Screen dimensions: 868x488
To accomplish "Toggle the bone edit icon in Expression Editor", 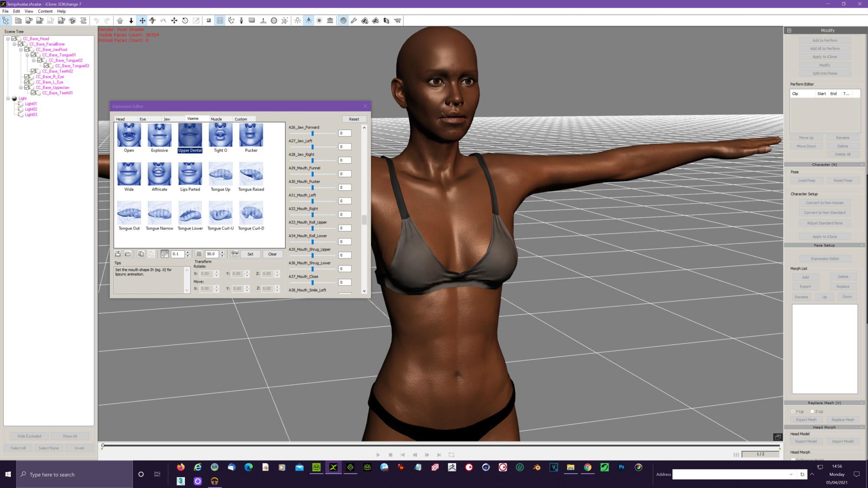I will coord(164,254).
